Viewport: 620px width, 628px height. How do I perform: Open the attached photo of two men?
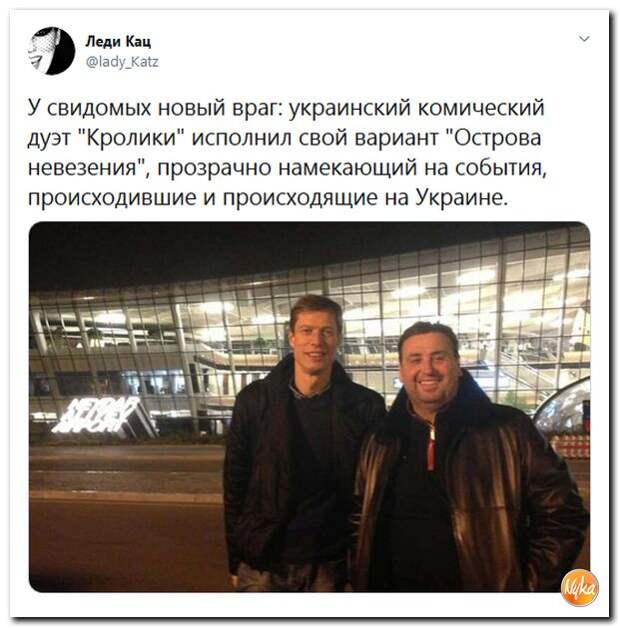click(309, 407)
